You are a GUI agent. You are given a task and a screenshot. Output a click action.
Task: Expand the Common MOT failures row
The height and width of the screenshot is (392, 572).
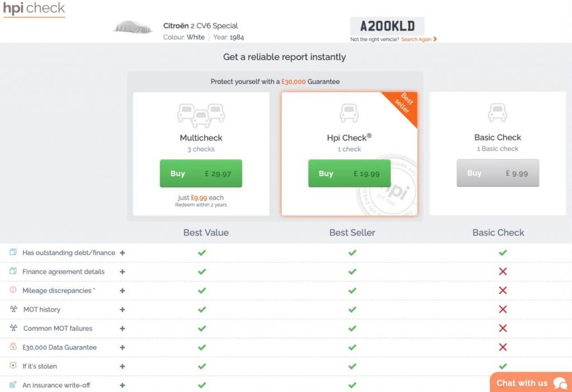click(x=122, y=328)
